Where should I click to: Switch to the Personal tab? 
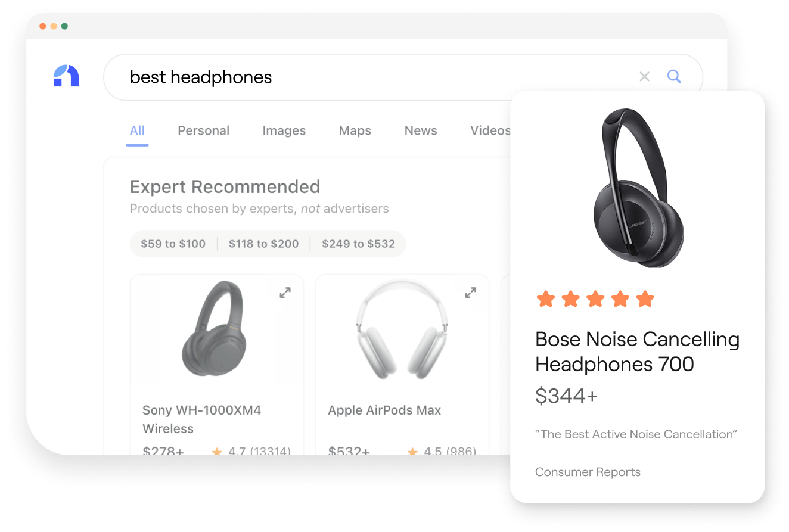pos(203,131)
